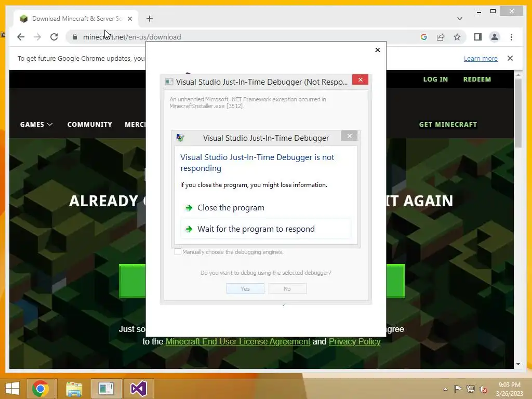Show hidden tray icons arrow
532x399 pixels.
click(445, 389)
